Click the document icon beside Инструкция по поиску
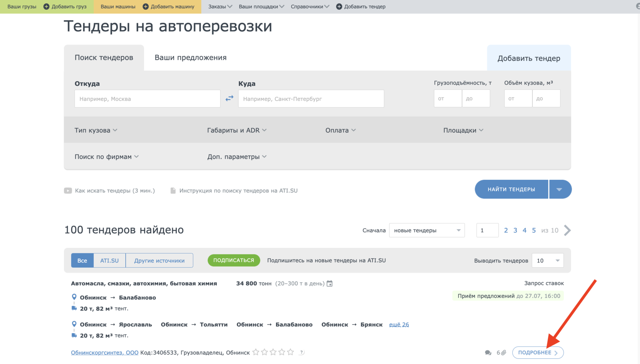Viewport: 640px width, 364px height. click(x=173, y=190)
